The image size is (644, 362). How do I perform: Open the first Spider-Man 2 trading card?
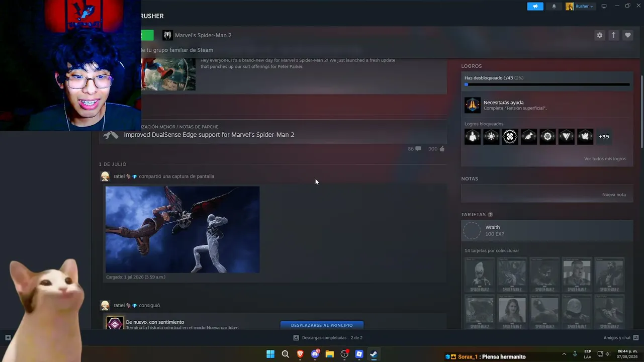(x=480, y=275)
